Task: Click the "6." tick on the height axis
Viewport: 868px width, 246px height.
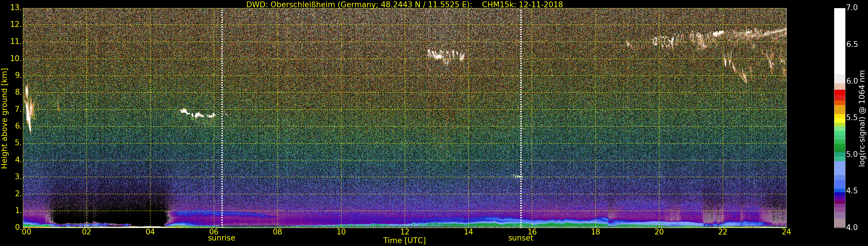Action: click(x=18, y=126)
